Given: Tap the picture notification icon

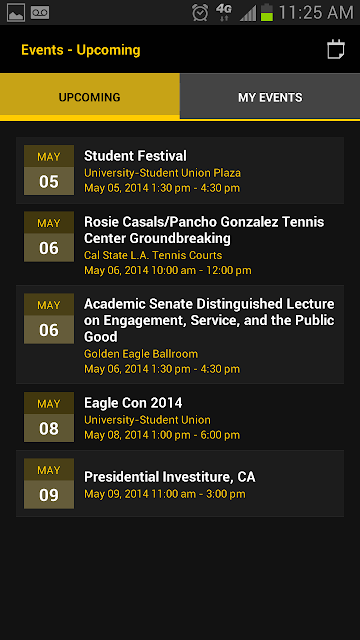Looking at the screenshot, I should click(16, 13).
